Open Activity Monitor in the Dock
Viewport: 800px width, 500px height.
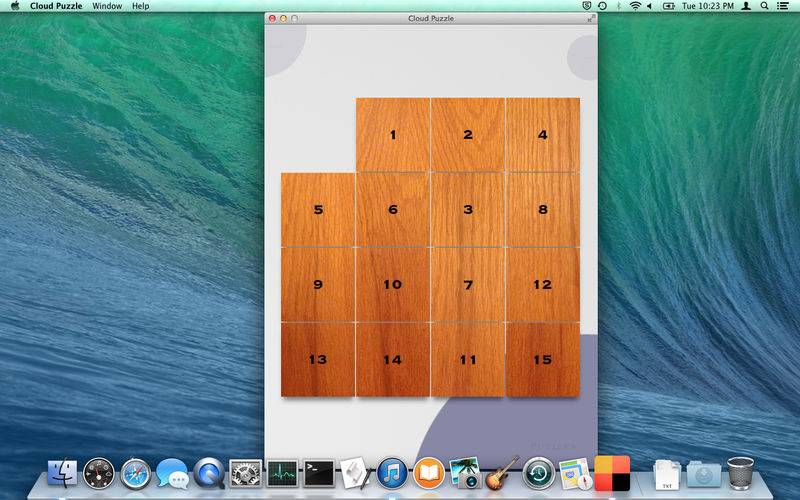point(282,474)
